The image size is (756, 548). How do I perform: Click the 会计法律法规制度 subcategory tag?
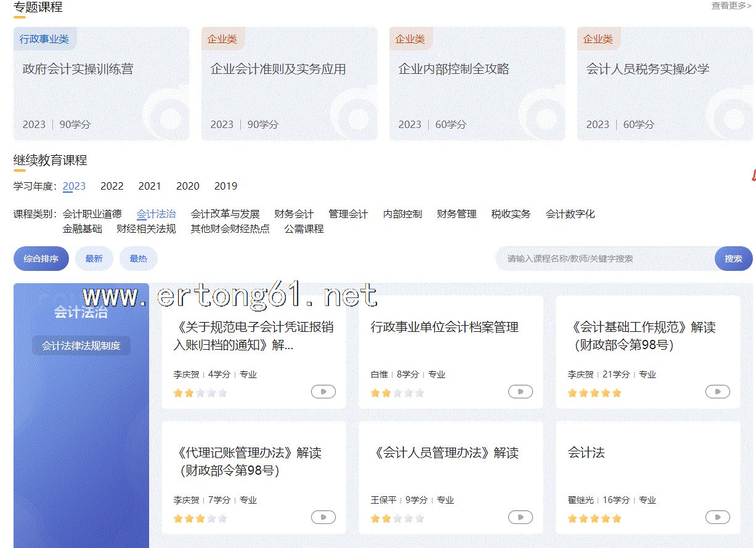coord(81,346)
